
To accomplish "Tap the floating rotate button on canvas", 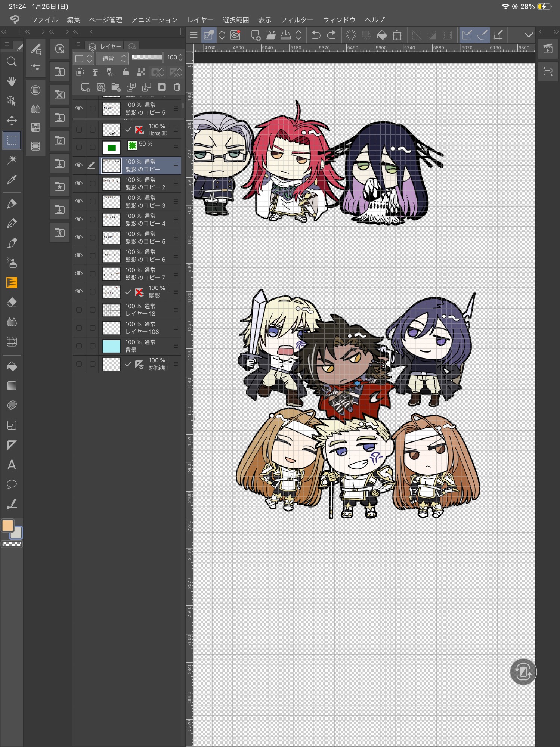I will coord(523,672).
